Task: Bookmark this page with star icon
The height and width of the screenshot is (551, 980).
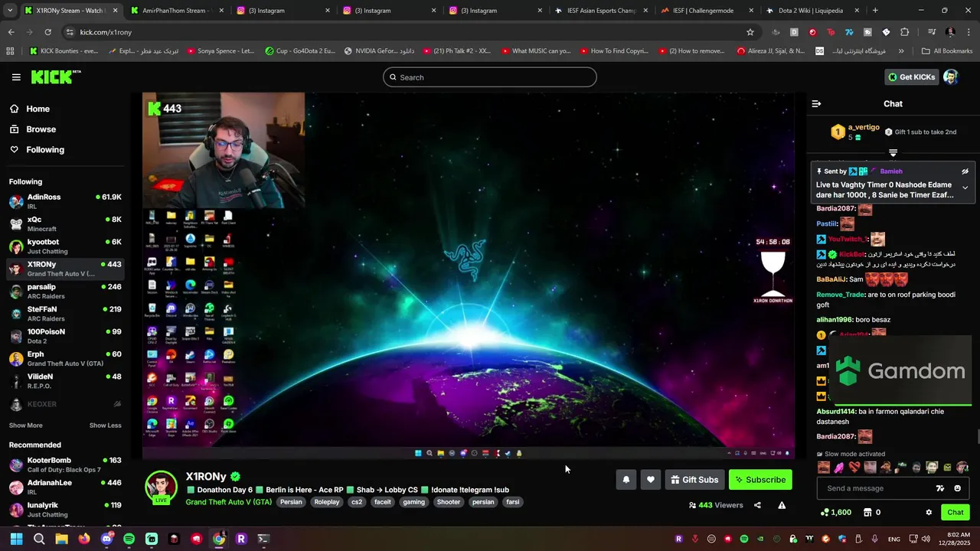Action: (750, 32)
